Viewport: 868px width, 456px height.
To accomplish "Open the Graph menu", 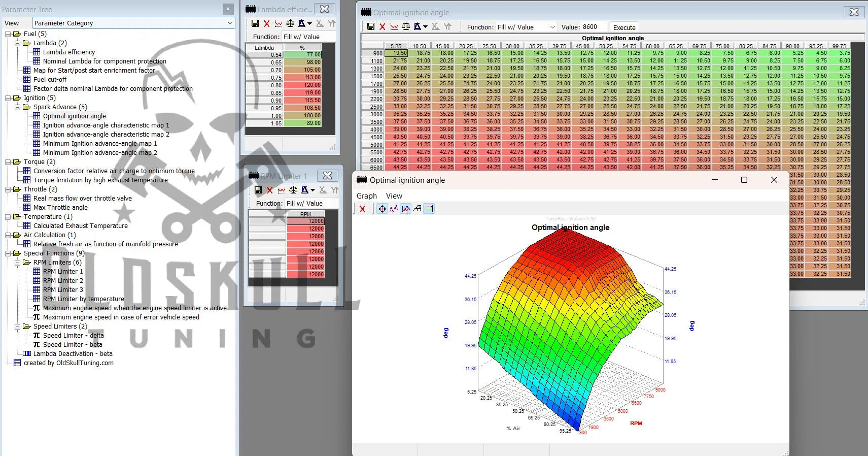I will (x=366, y=196).
